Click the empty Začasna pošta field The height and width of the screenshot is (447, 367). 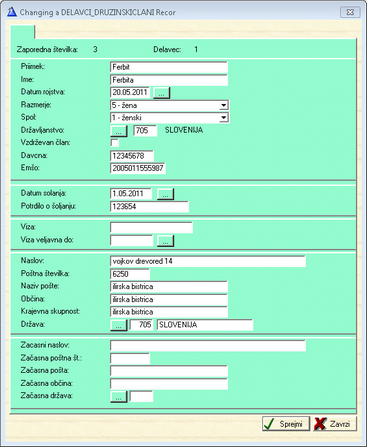click(169, 371)
